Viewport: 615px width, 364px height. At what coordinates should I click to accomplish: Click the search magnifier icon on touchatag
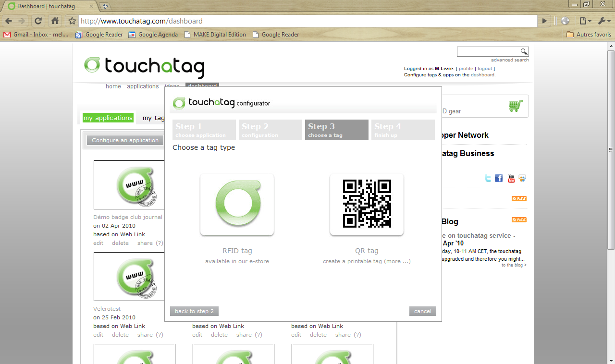[524, 51]
